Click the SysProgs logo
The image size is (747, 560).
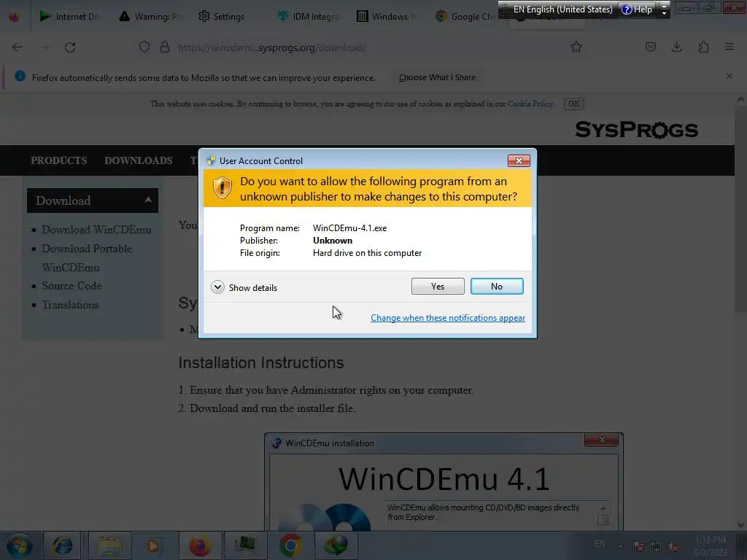click(636, 130)
